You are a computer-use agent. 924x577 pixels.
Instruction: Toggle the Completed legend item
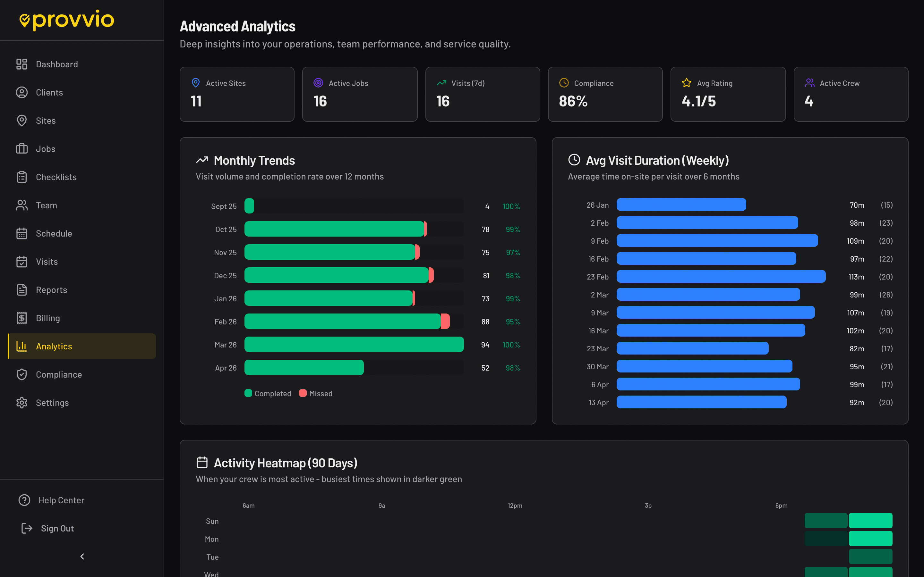[x=267, y=393]
